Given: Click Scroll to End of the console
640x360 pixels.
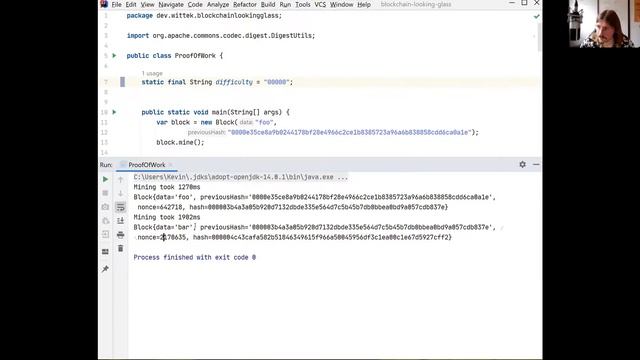Looking at the screenshot, I should tap(120, 221).
